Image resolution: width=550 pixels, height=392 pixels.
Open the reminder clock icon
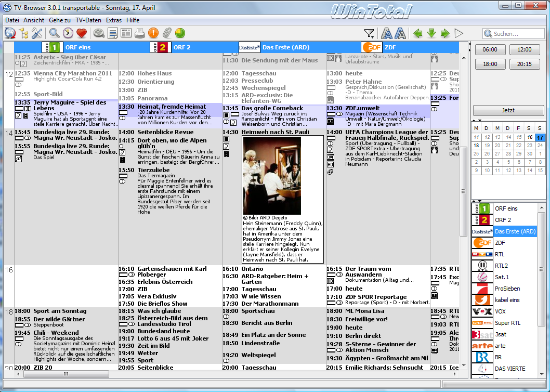pos(68,33)
